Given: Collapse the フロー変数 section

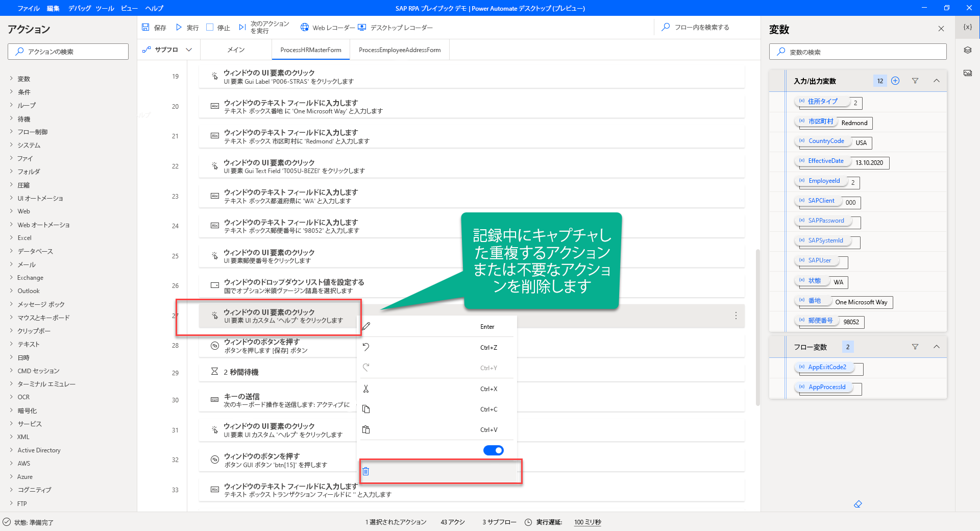Looking at the screenshot, I should point(937,347).
